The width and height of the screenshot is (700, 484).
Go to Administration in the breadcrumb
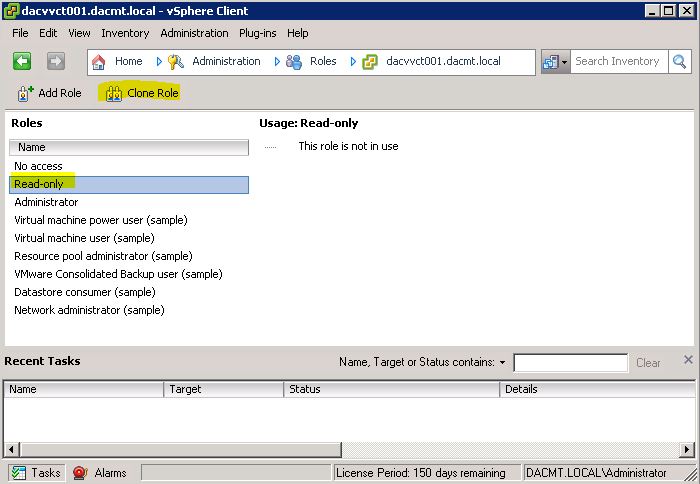[226, 61]
